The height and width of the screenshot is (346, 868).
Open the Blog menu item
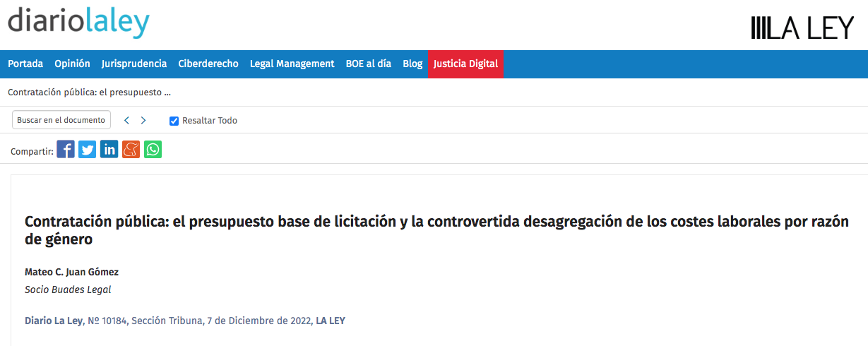(412, 64)
